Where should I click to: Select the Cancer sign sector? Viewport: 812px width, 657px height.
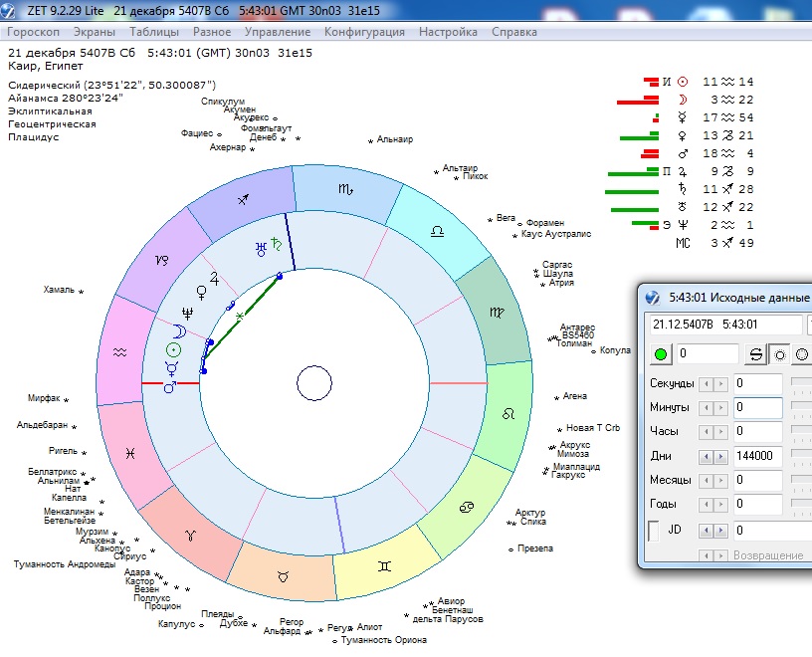coord(467,508)
